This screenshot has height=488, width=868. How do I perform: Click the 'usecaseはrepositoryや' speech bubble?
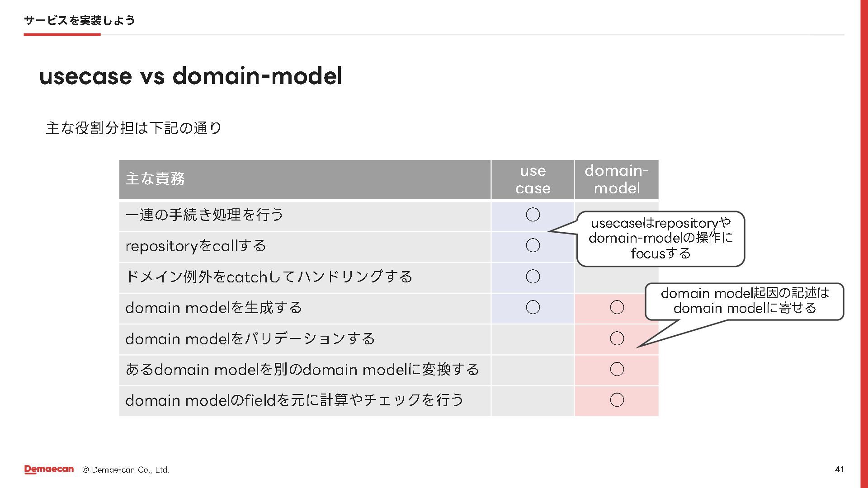coord(660,238)
